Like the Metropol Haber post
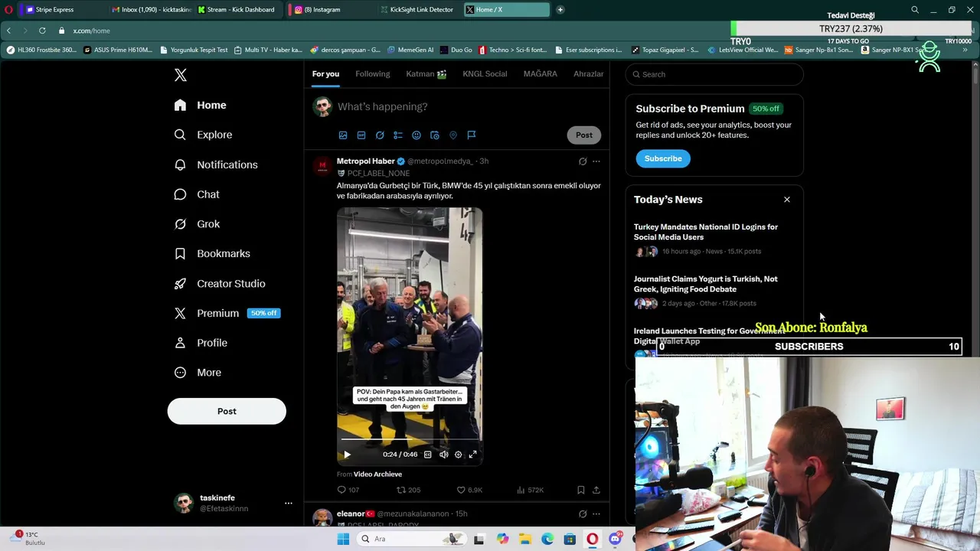This screenshot has width=980, height=551. tap(469, 490)
